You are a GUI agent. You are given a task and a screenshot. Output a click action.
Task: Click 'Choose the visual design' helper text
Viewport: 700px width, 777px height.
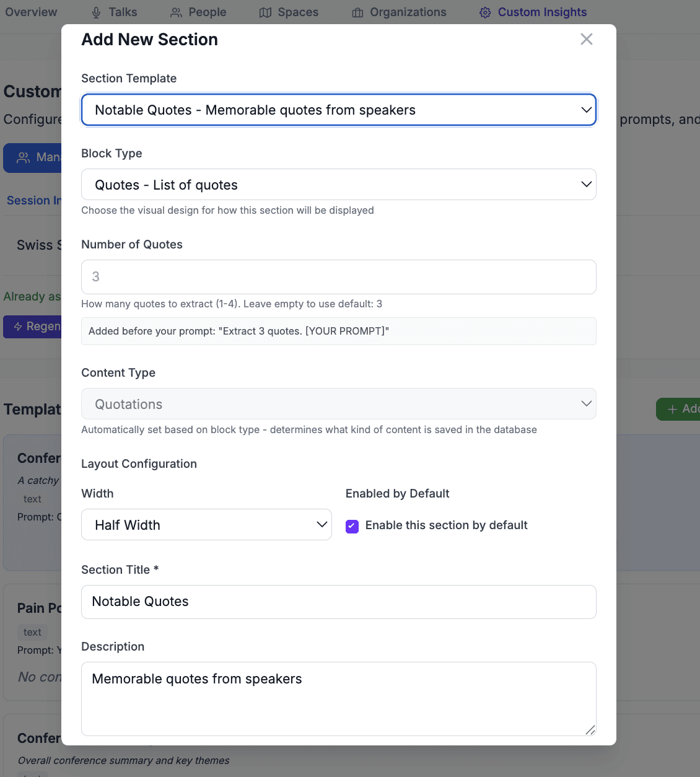pos(227,211)
